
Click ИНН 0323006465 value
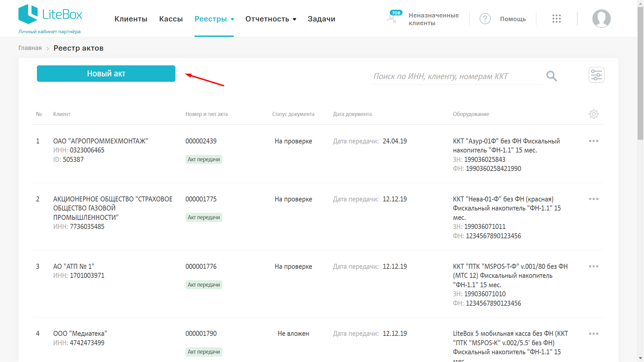point(87,150)
